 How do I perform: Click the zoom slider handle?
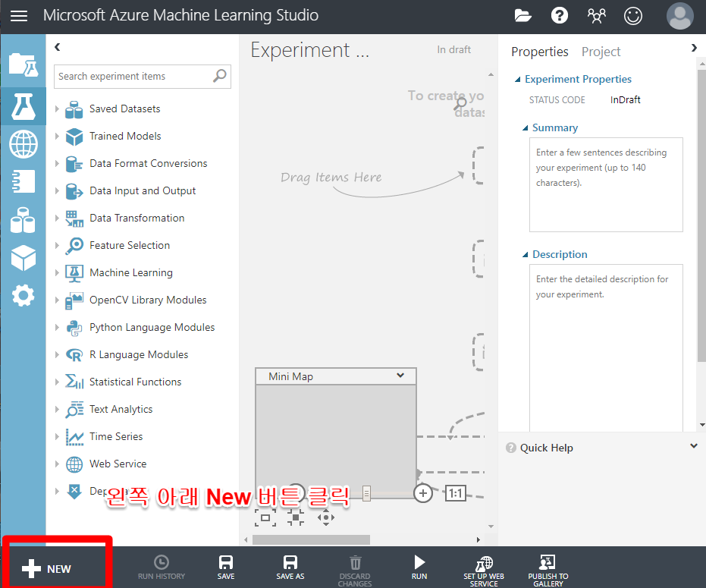pos(366,493)
